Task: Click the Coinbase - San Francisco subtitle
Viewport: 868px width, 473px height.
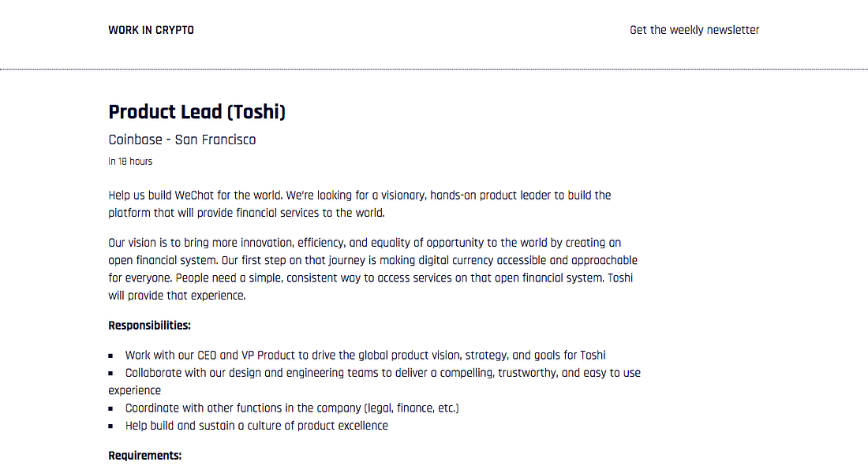Action: click(x=182, y=140)
